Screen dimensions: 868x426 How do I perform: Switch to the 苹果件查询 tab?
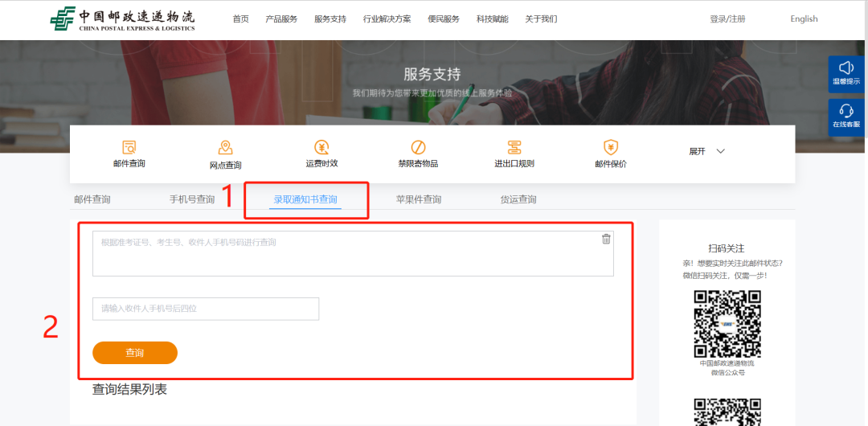[418, 199]
